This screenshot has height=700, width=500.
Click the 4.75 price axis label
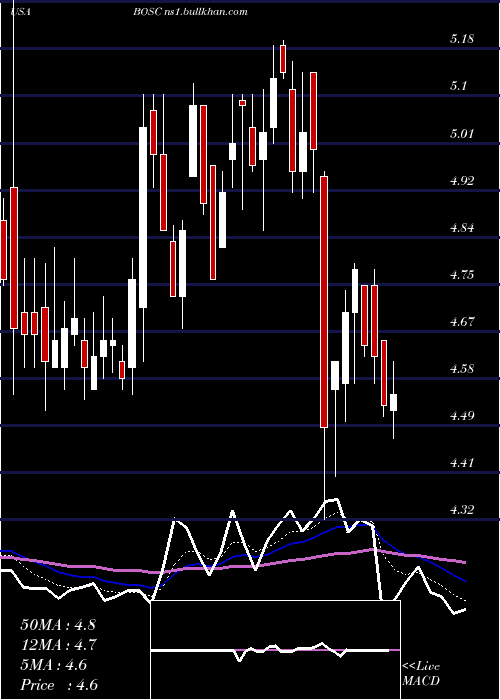462,275
